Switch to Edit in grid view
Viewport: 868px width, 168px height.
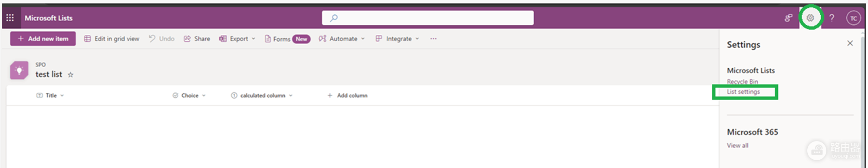112,39
